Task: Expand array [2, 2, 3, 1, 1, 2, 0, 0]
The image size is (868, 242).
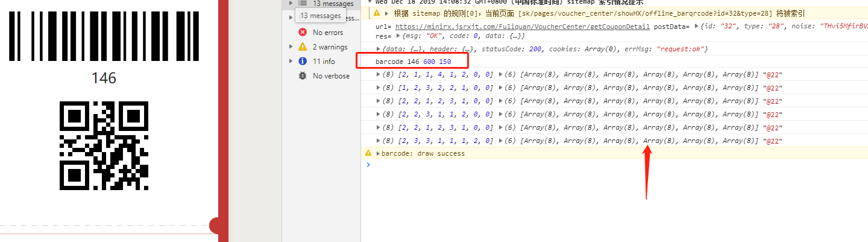Action: click(378, 114)
